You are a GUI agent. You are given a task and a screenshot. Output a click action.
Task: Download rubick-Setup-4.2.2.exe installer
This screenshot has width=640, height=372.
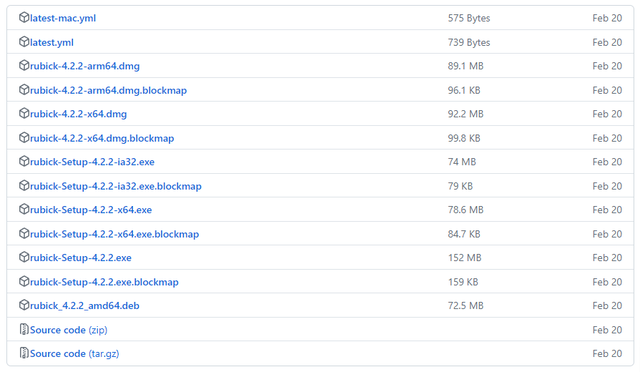(x=81, y=258)
